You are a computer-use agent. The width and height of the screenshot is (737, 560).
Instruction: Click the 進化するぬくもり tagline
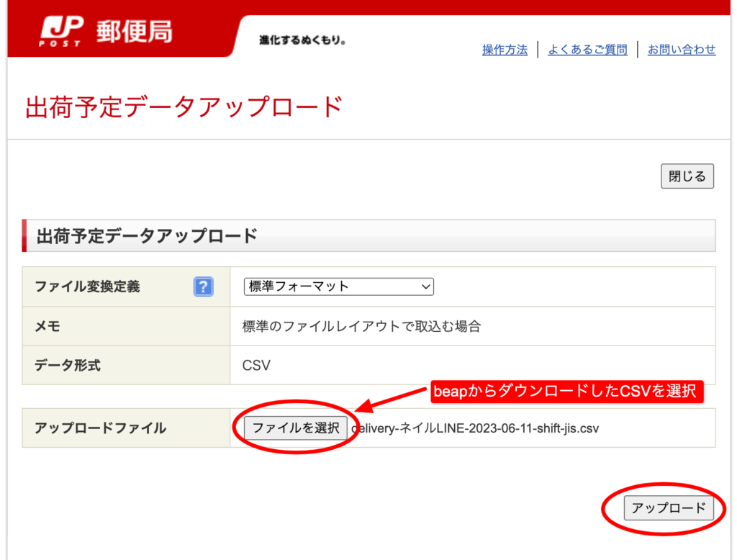click(303, 40)
